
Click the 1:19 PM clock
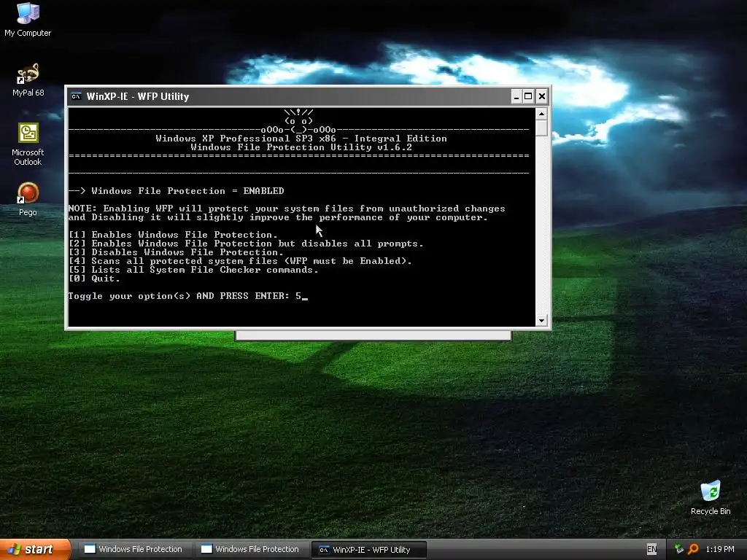click(720, 550)
